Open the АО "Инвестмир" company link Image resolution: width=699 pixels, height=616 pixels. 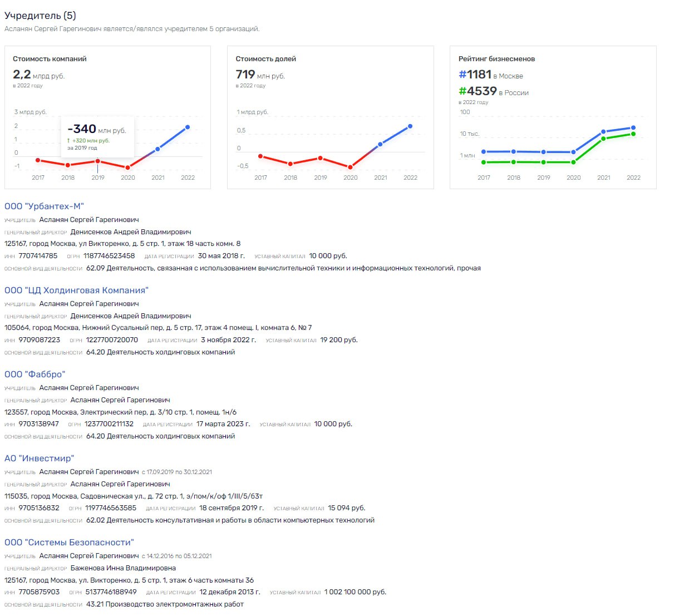click(x=39, y=459)
